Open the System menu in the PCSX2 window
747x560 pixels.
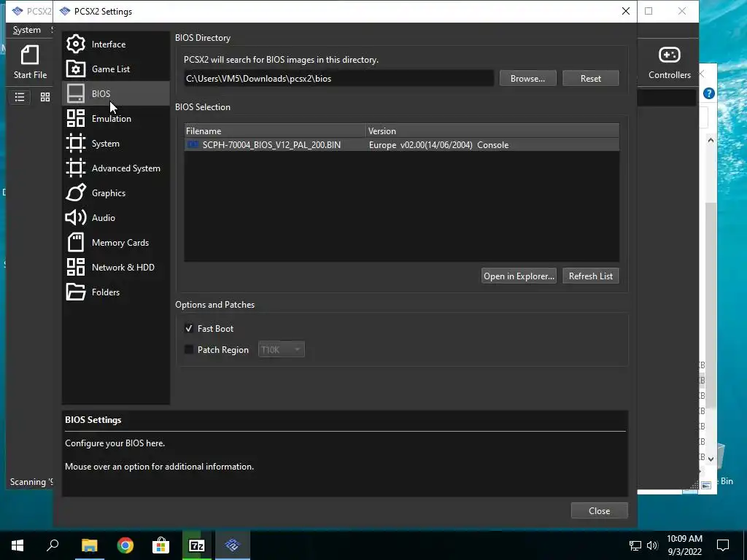pos(27,29)
